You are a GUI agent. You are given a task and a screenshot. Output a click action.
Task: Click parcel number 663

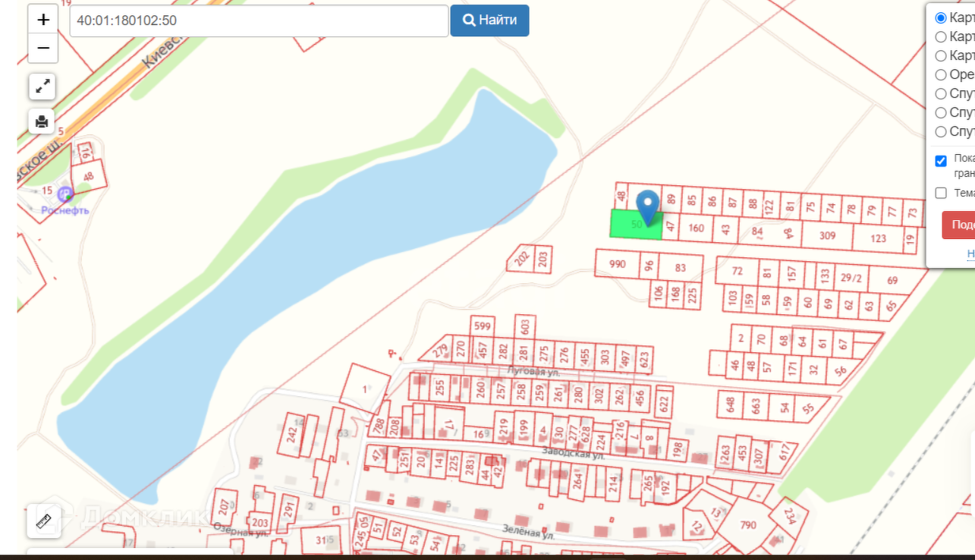point(756,406)
